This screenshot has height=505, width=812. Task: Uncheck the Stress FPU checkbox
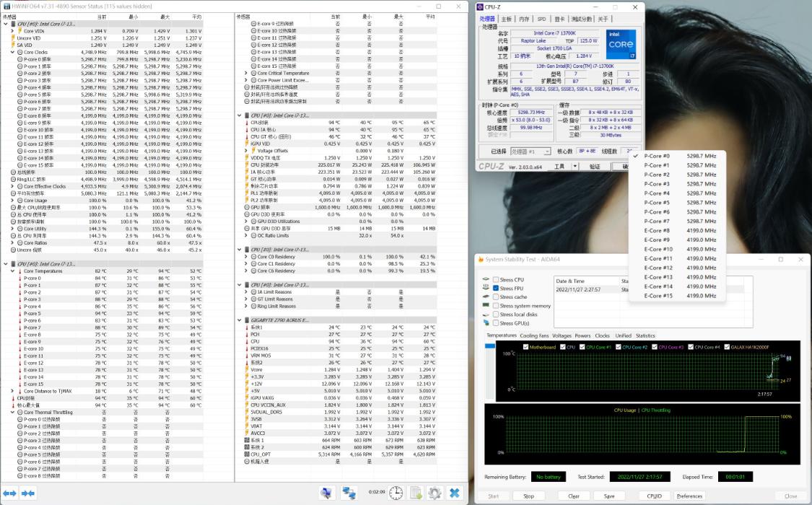pos(496,288)
